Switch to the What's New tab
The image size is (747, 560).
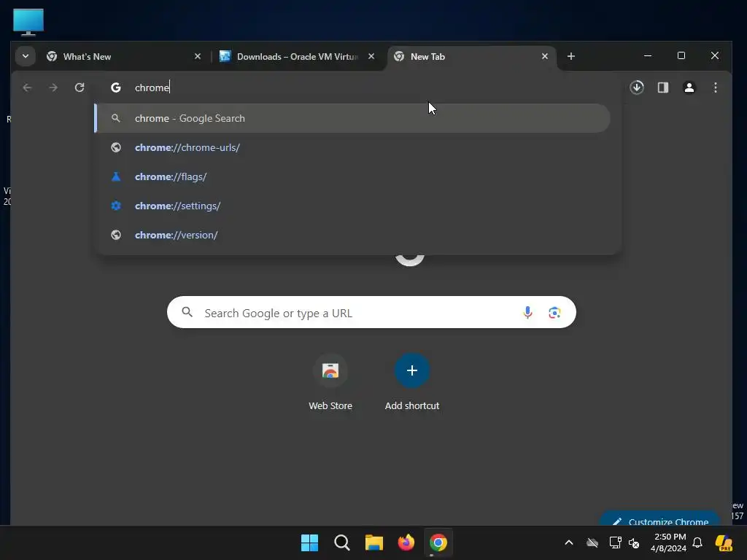[124, 57]
